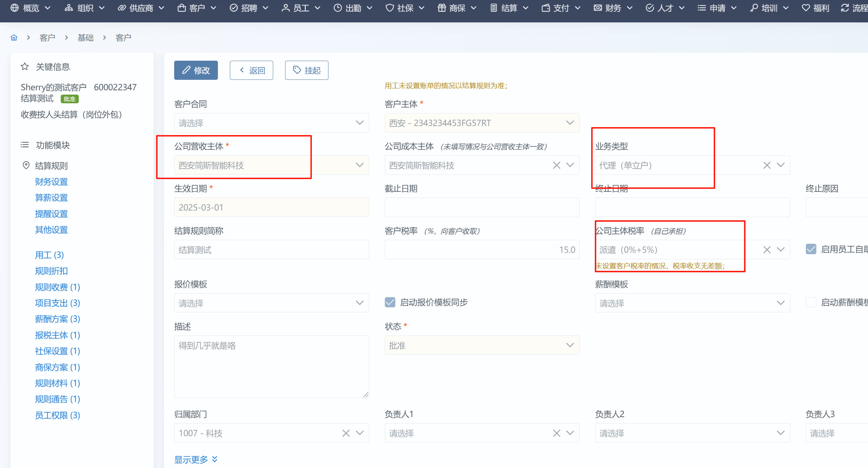Clear the 业务类型 selection with X icon

coord(767,165)
